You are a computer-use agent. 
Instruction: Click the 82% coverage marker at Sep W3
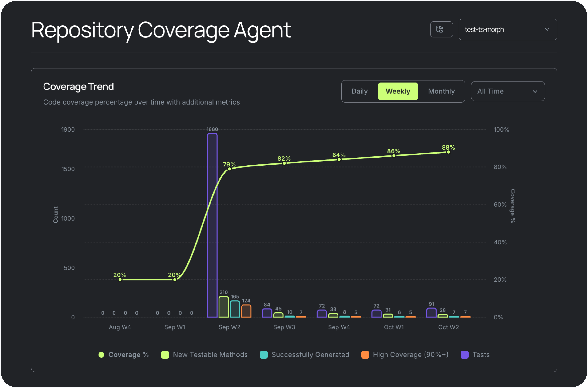click(x=284, y=163)
